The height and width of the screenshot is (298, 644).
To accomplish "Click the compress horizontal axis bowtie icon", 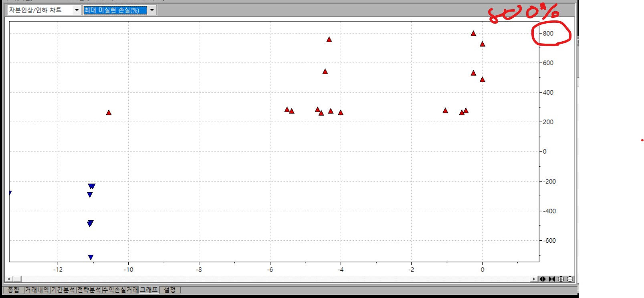I will [x=552, y=279].
